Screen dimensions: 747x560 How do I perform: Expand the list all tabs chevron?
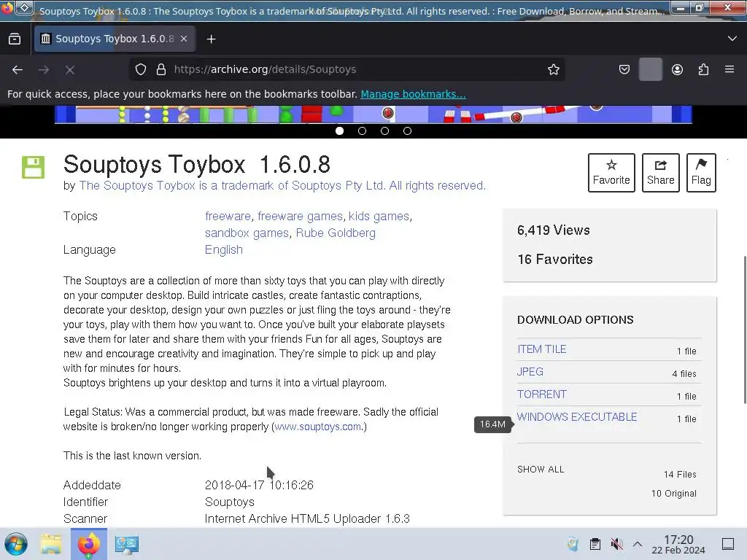(x=732, y=39)
